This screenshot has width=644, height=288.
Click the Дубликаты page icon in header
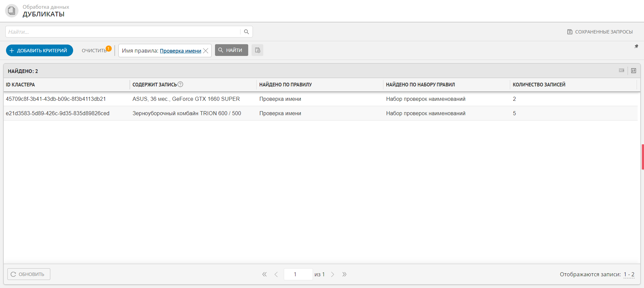tap(12, 11)
